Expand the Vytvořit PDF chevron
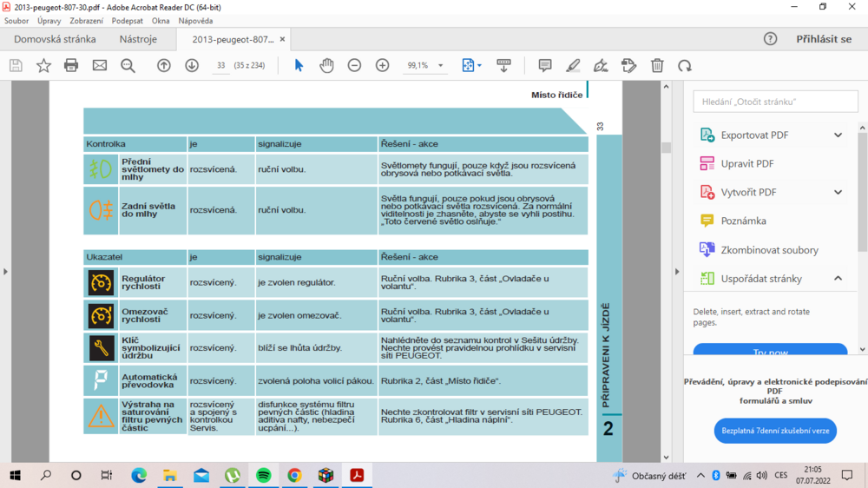Image resolution: width=868 pixels, height=488 pixels. (838, 192)
